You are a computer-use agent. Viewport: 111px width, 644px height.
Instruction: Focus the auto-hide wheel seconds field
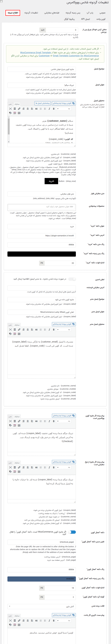[x=62, y=30]
